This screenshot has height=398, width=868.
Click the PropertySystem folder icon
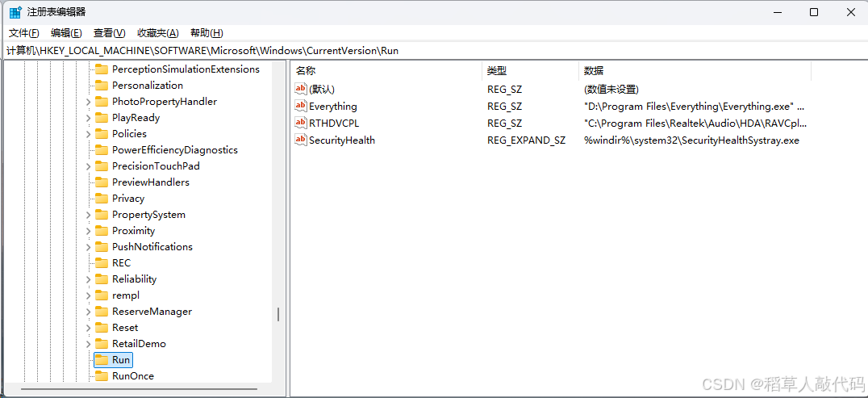tap(102, 215)
